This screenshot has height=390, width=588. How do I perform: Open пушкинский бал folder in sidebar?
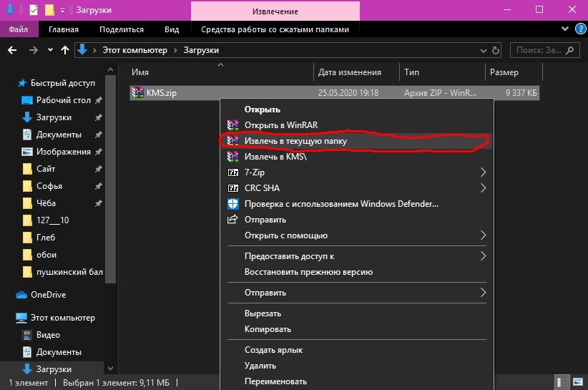[x=63, y=272]
